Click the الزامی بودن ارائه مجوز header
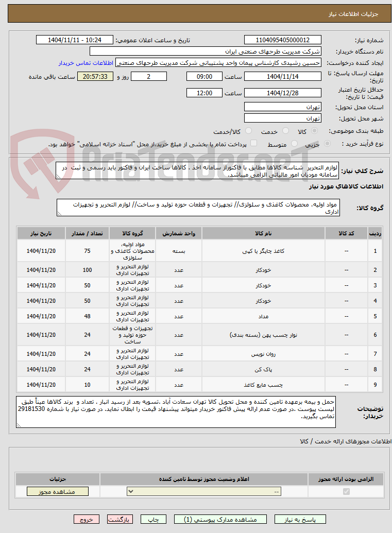 pyautogui.click(x=346, y=479)
